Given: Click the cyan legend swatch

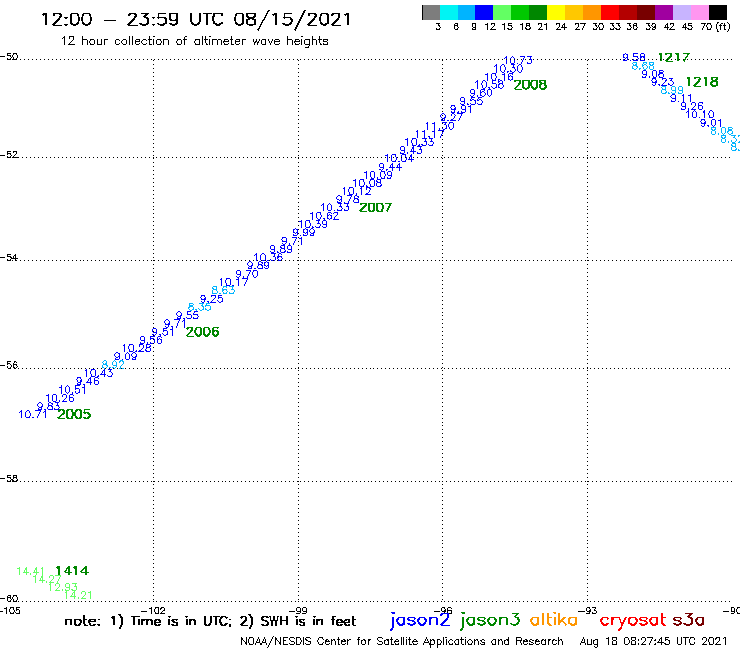Looking at the screenshot, I should [x=449, y=12].
